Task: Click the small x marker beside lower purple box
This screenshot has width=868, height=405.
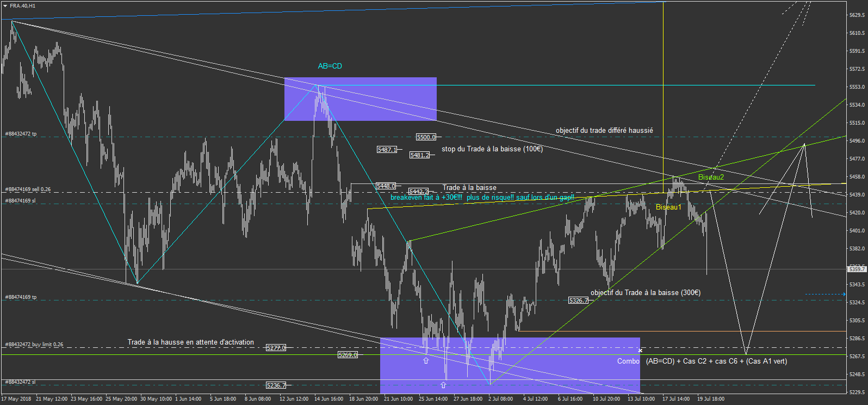Action: point(640,350)
